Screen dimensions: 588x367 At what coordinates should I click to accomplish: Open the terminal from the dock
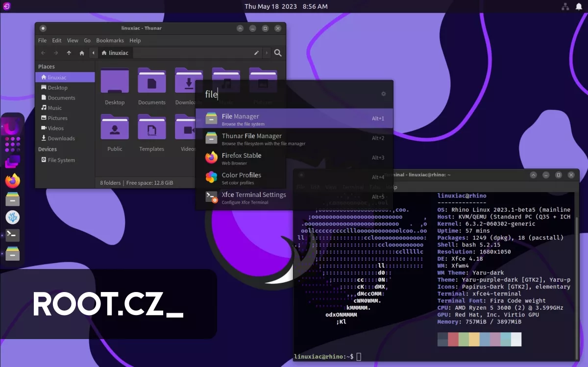[x=12, y=236]
